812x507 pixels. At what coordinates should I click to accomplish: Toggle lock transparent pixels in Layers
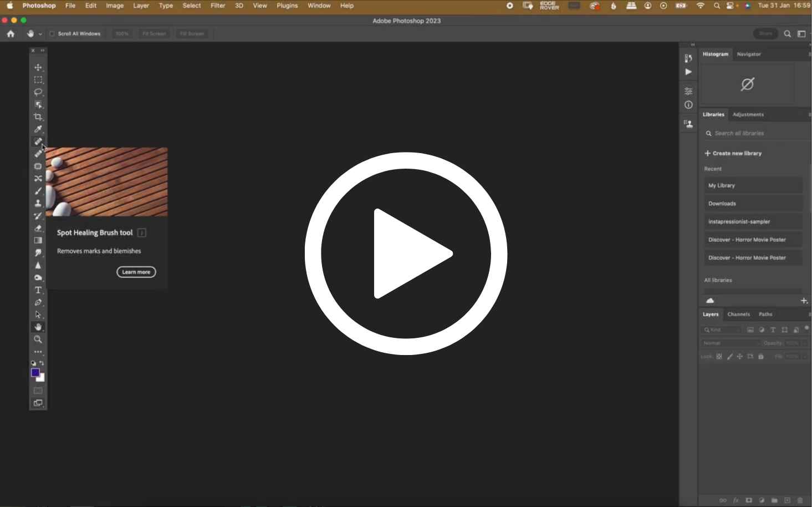[719, 357]
